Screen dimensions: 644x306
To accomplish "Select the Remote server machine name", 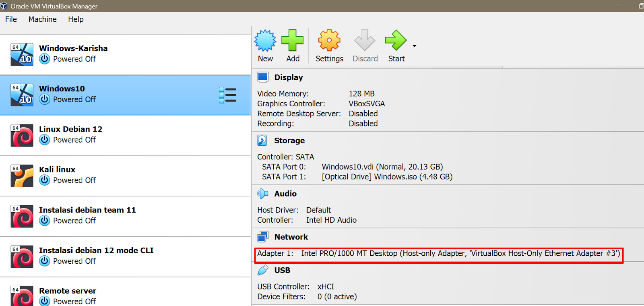I will (68, 291).
